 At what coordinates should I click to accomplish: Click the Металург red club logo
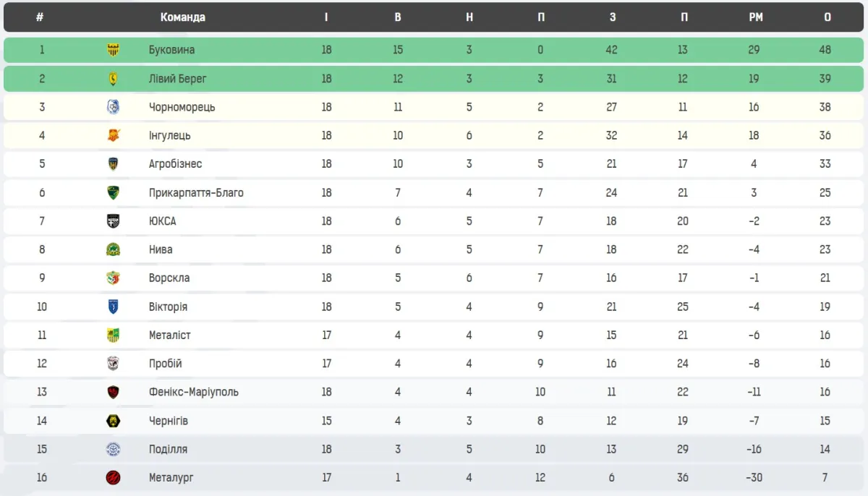[x=113, y=478]
